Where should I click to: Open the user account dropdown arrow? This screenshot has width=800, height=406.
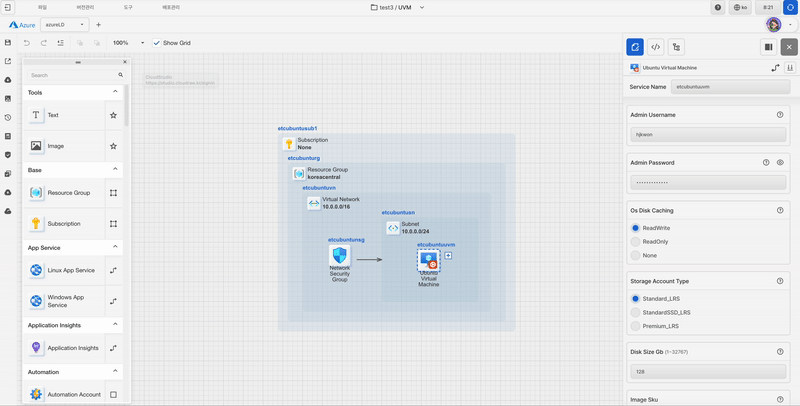(790, 24)
